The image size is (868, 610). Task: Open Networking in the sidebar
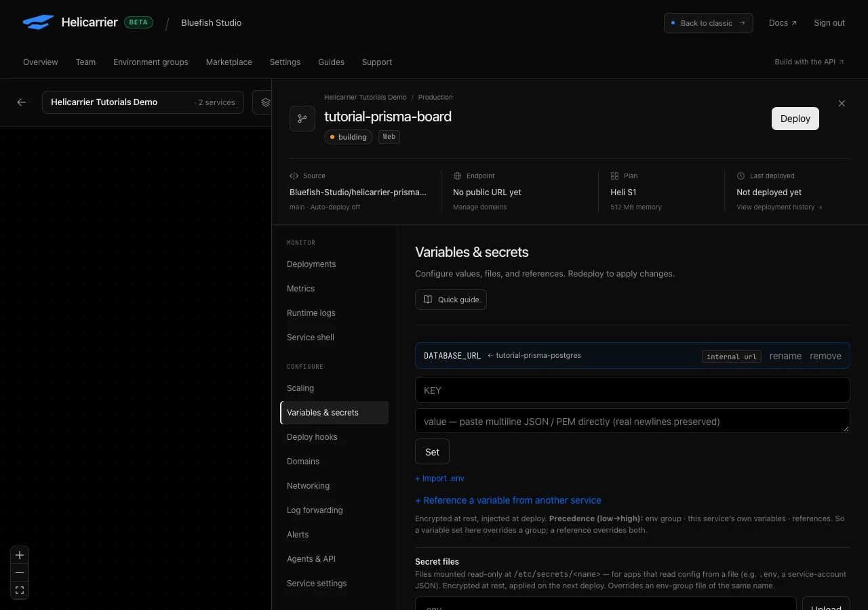308,486
